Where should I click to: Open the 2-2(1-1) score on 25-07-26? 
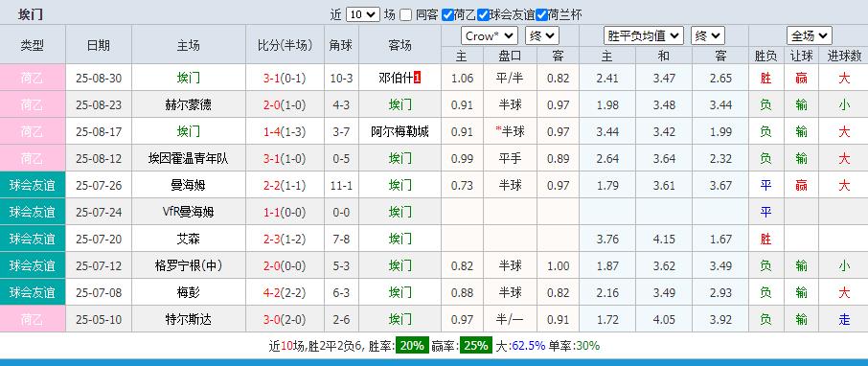tap(285, 185)
